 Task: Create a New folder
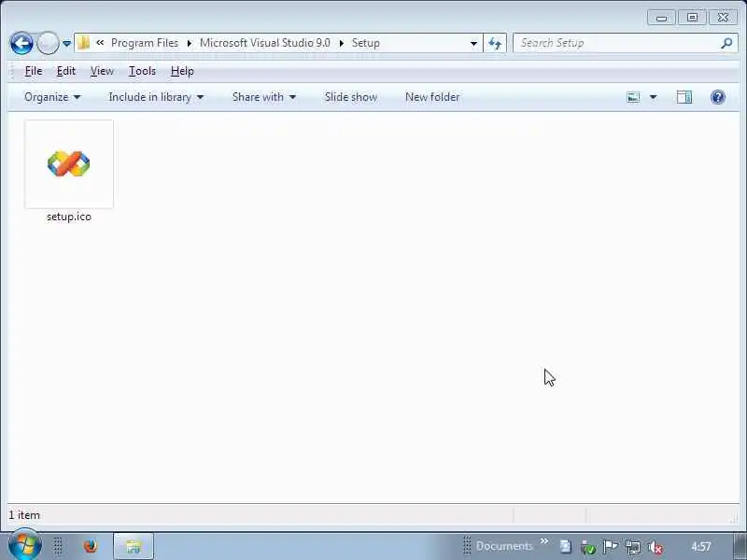432,97
